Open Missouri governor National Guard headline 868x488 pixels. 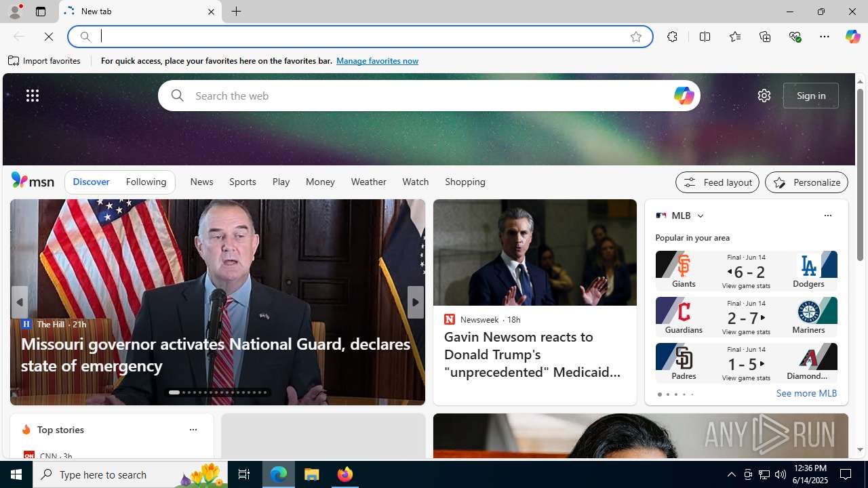216,354
